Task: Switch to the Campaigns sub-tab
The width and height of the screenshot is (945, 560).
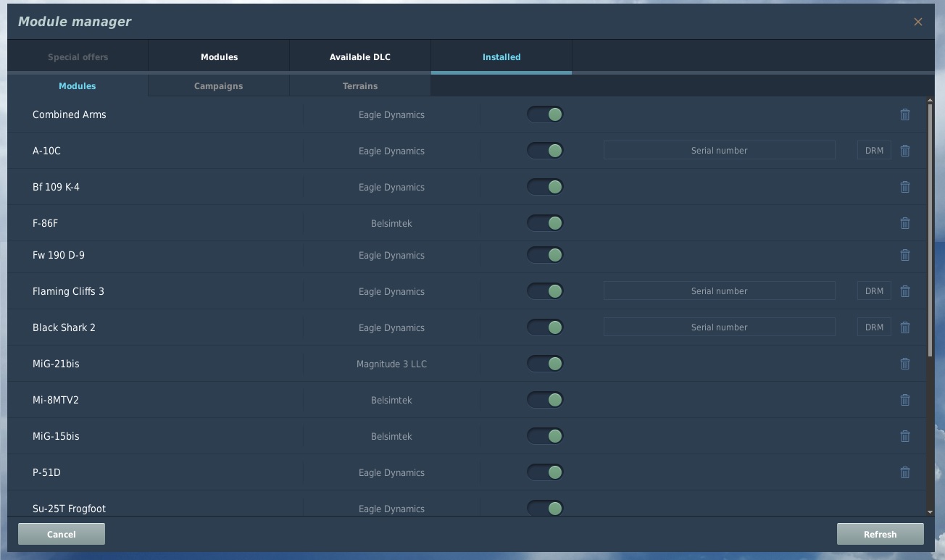Action: point(219,85)
